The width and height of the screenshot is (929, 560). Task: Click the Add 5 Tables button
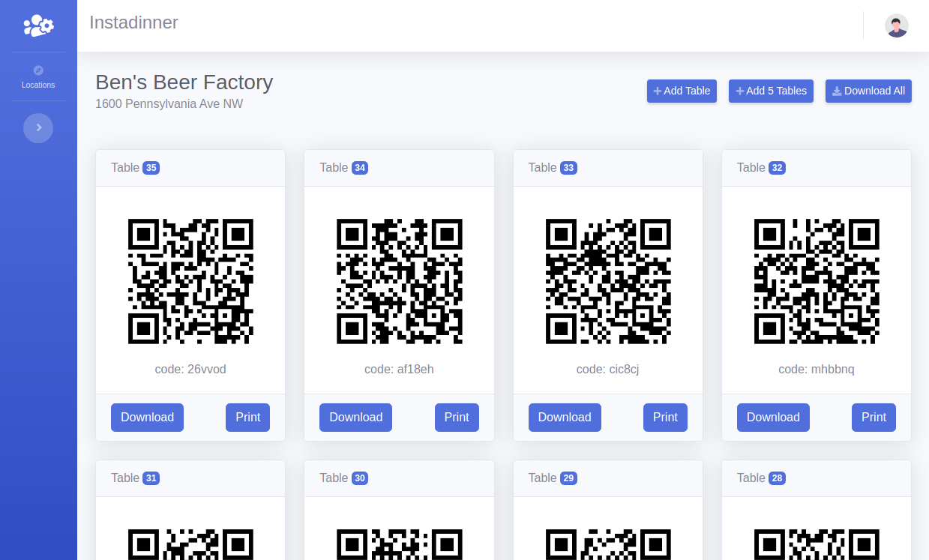click(x=771, y=91)
